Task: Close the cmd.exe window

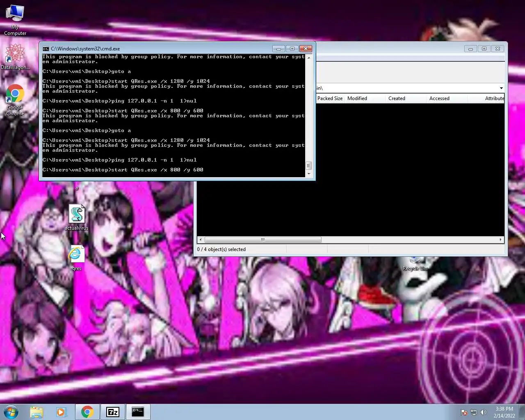Action: (x=306, y=48)
